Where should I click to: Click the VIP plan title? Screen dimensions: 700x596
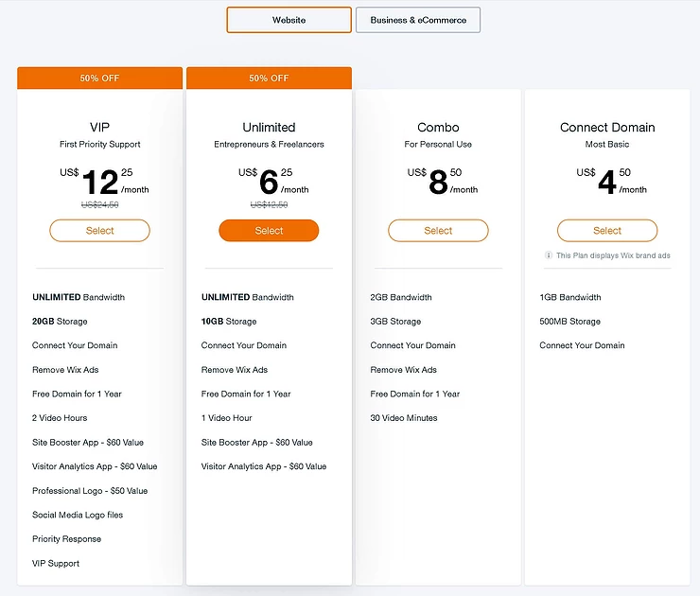(x=99, y=128)
